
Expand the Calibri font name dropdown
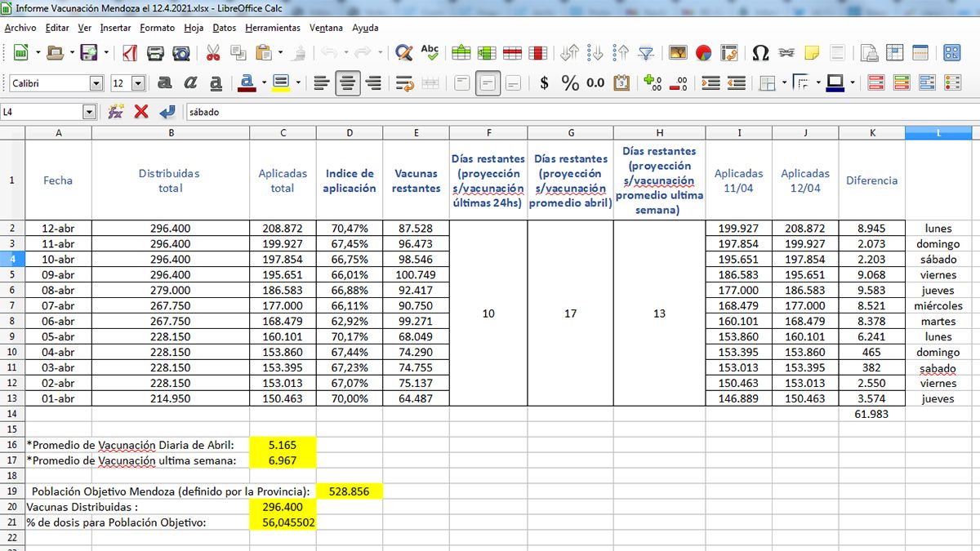pyautogui.click(x=96, y=83)
